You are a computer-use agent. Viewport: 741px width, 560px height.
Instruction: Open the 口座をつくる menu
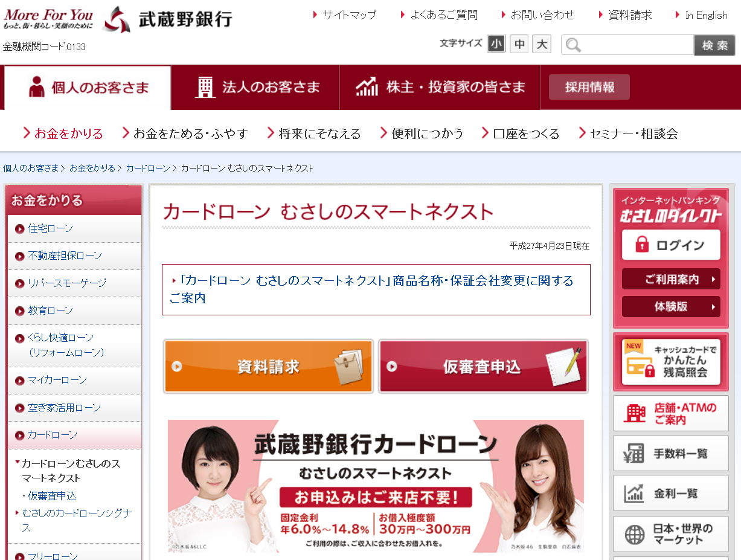pyautogui.click(x=521, y=134)
